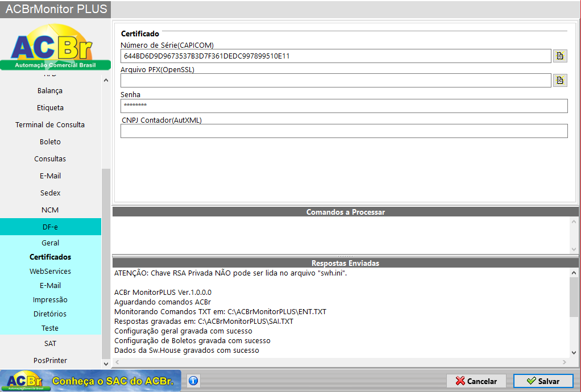Collapse the DF-e sidebar section
Viewport: 581px width, 392px height.
coord(50,227)
